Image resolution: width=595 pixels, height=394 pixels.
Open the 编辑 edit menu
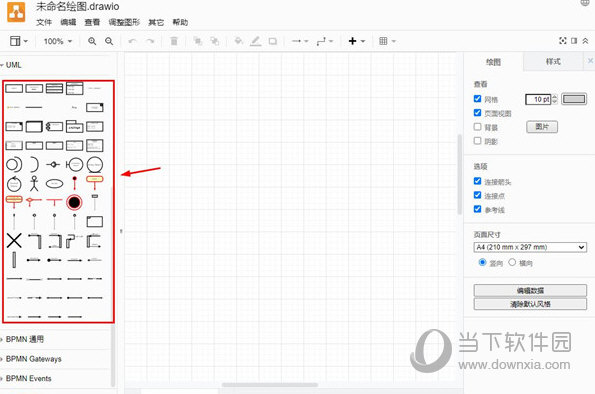coord(68,22)
